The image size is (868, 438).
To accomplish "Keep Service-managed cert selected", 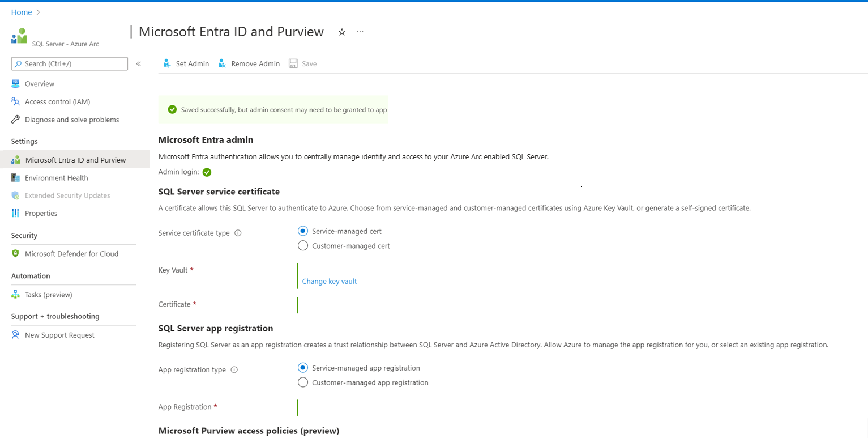I will coord(303,231).
